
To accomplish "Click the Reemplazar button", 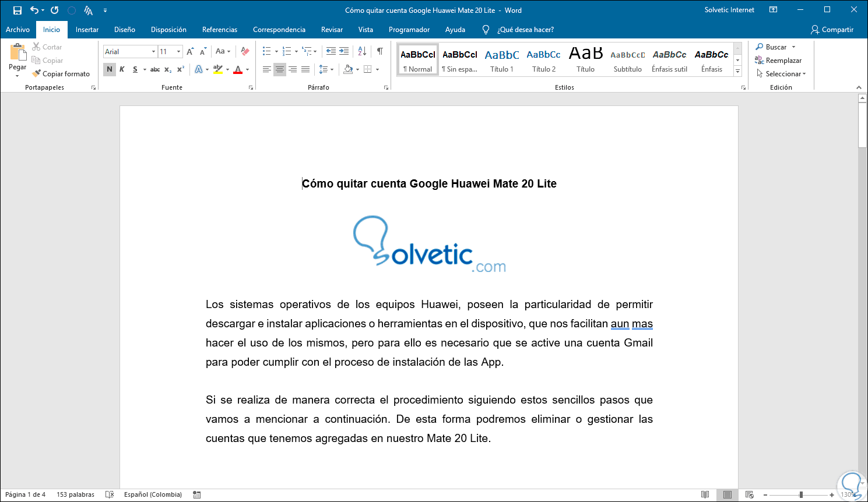I will click(779, 61).
